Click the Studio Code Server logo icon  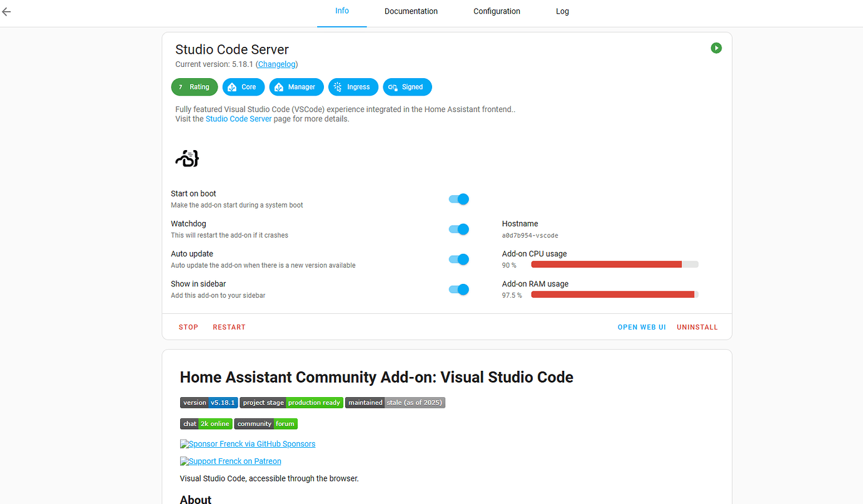click(x=187, y=159)
